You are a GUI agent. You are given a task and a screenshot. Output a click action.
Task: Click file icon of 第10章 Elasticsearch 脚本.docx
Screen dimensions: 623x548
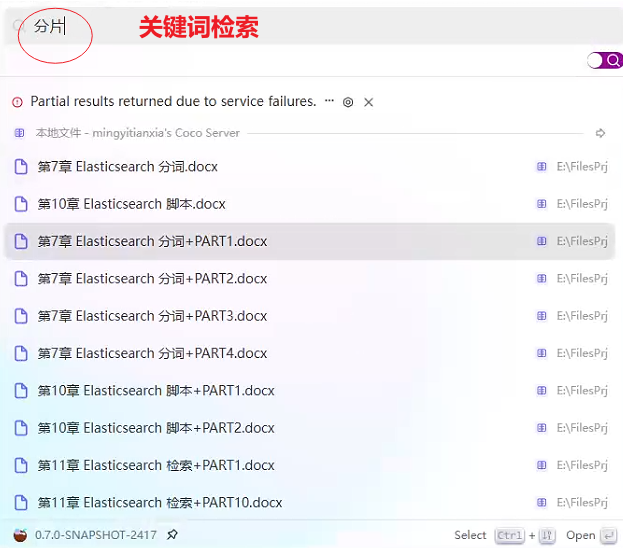21,204
